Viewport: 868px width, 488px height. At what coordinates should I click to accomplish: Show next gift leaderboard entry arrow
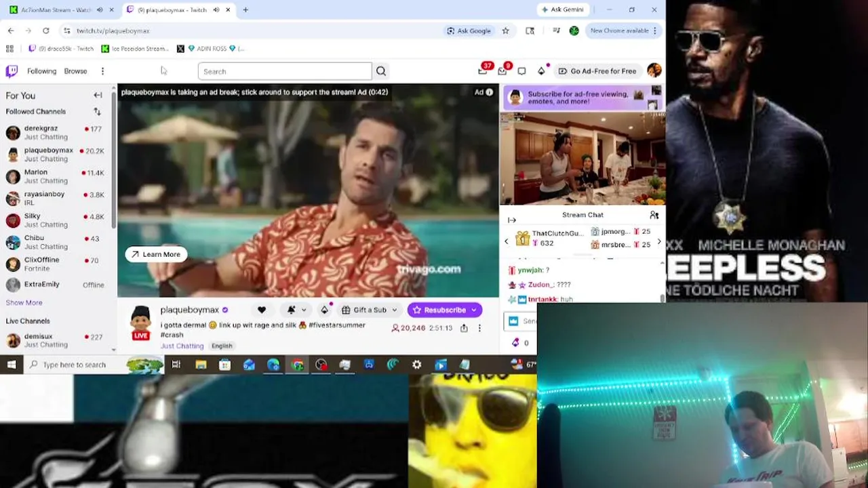point(659,241)
